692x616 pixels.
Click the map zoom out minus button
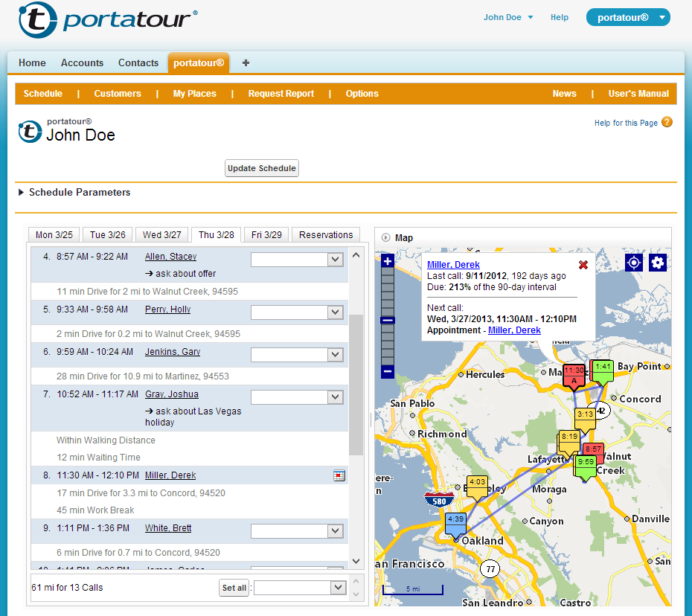click(388, 372)
